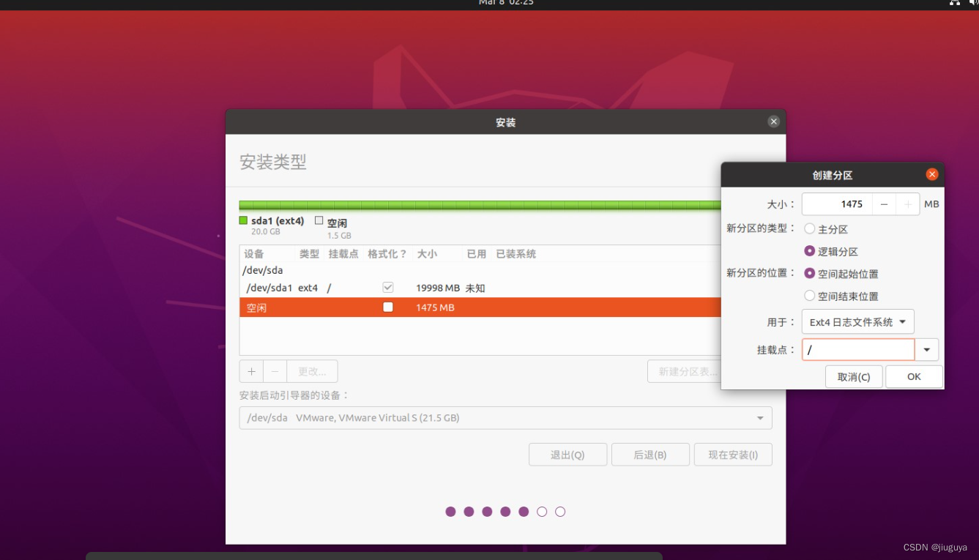Select the /dev/sda device row
The height and width of the screenshot is (560, 979).
point(480,270)
